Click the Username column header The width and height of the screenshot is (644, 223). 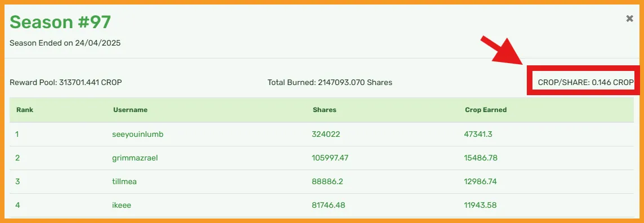[130, 110]
